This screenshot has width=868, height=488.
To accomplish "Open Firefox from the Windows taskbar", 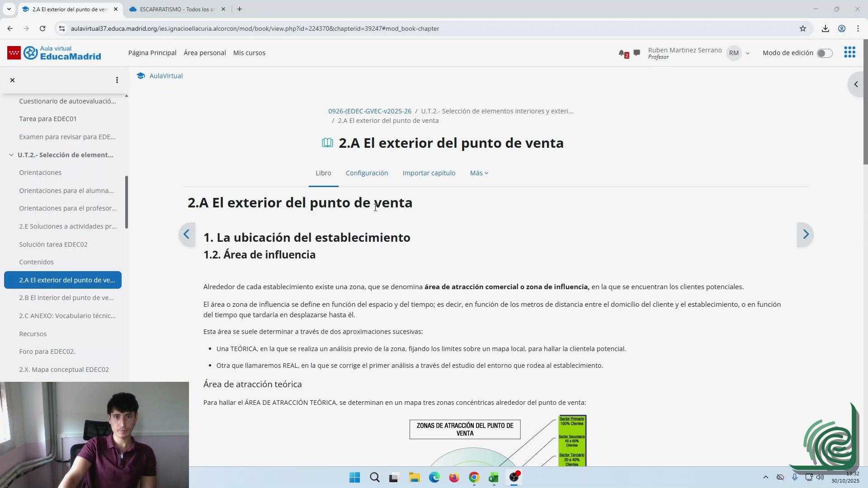I will pyautogui.click(x=454, y=478).
